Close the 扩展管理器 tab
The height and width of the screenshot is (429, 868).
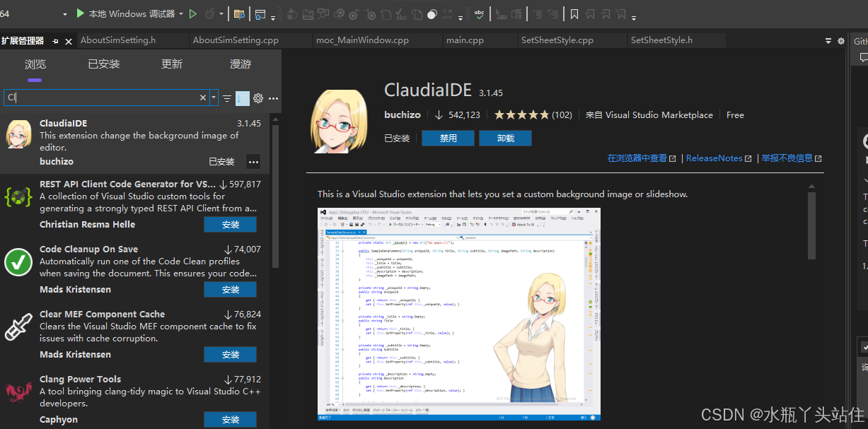69,41
